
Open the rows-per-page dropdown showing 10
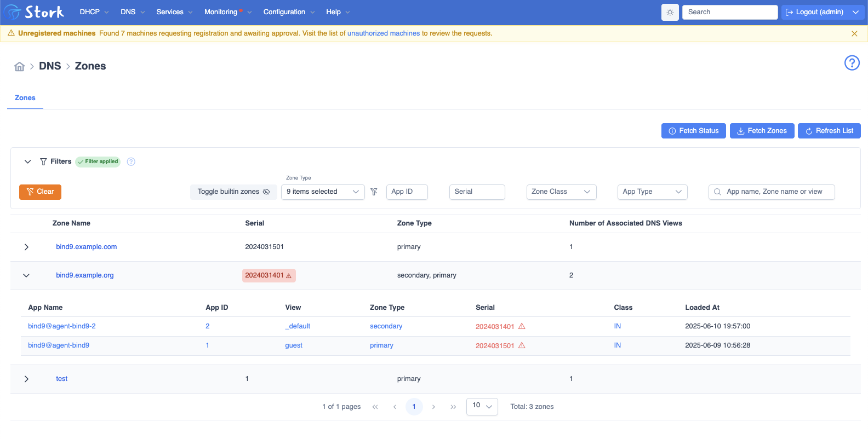[482, 406]
